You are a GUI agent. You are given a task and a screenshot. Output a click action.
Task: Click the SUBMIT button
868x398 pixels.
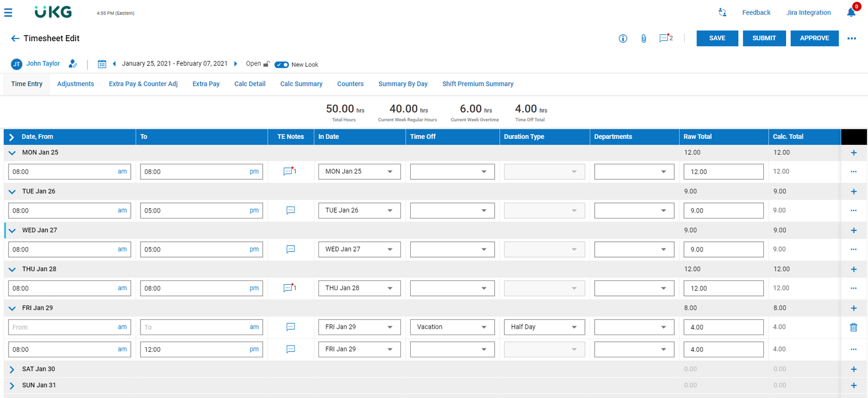click(x=764, y=38)
